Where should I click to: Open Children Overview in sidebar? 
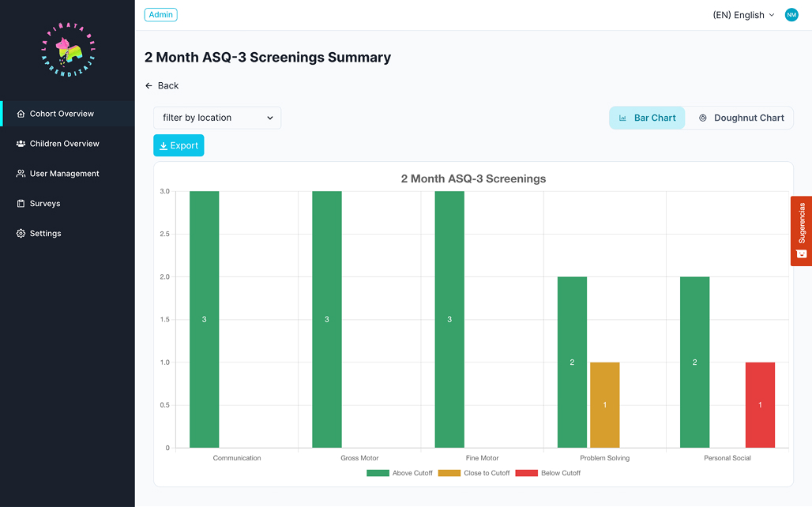(64, 144)
